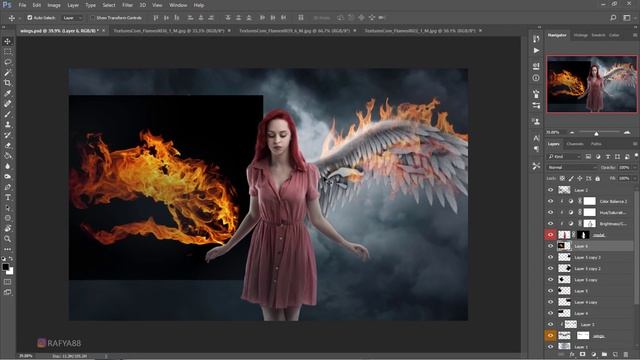This screenshot has width=640, height=360.
Task: Open the Window menu
Action: pyautogui.click(x=178, y=5)
